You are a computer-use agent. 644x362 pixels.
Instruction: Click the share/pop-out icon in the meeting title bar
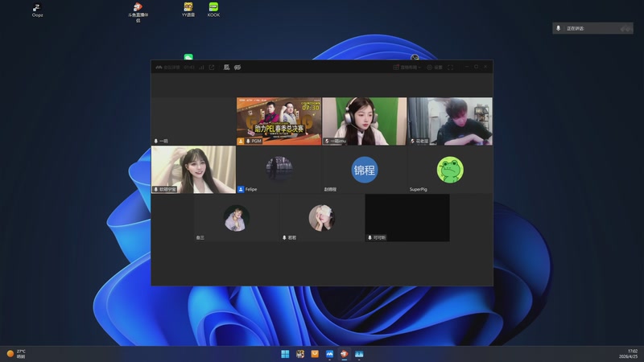(212, 68)
